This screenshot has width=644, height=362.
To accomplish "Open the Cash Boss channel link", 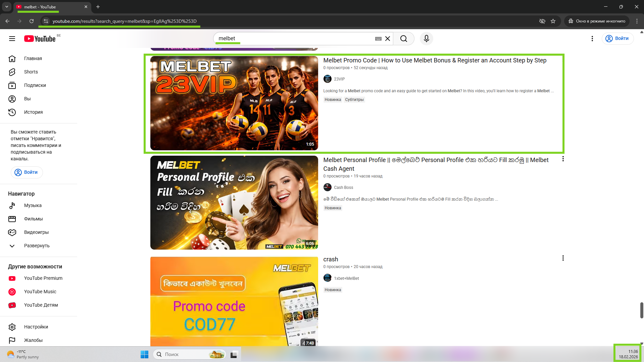I will click(x=343, y=188).
